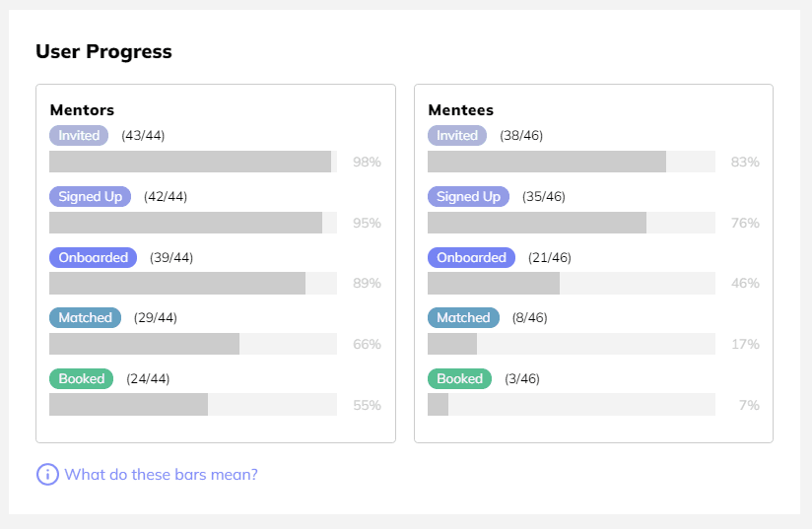Click Mentees Invited 83% progress bar

[572, 162]
